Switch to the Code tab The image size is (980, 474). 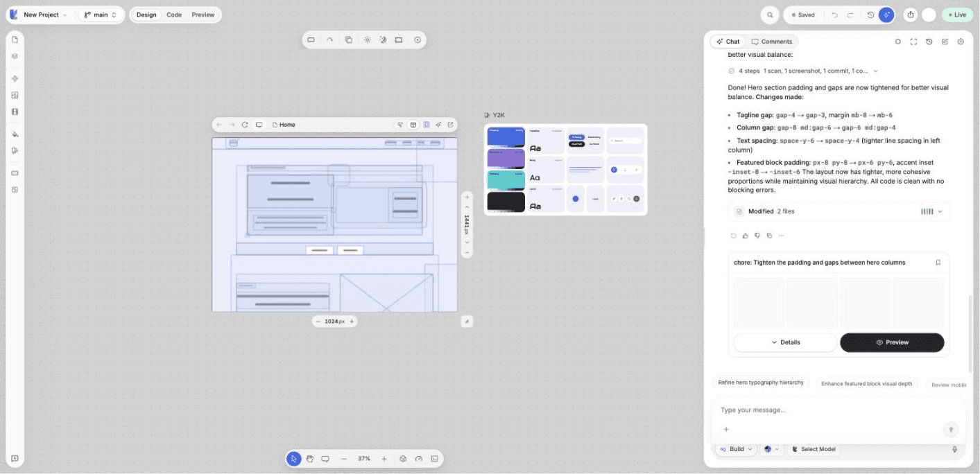tap(174, 15)
